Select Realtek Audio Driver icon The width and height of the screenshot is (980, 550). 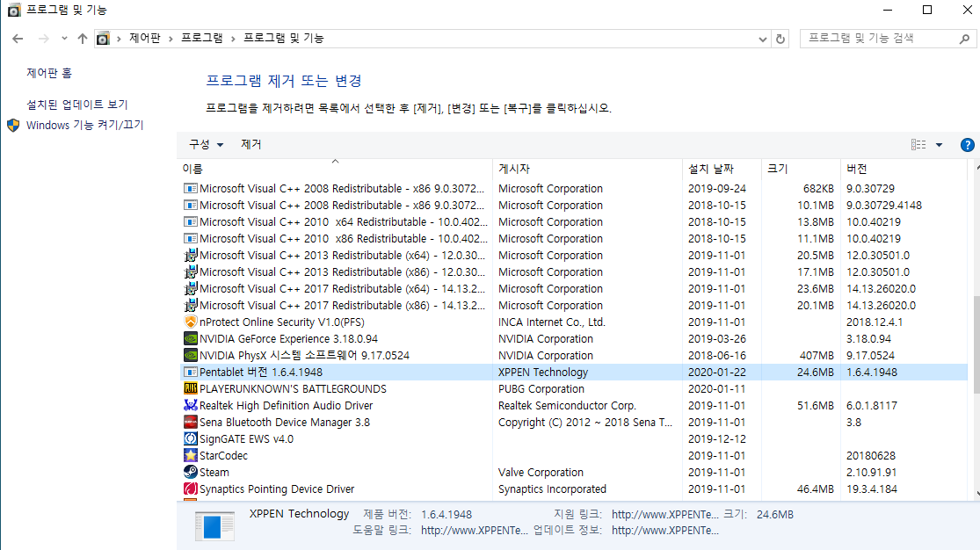coord(191,405)
